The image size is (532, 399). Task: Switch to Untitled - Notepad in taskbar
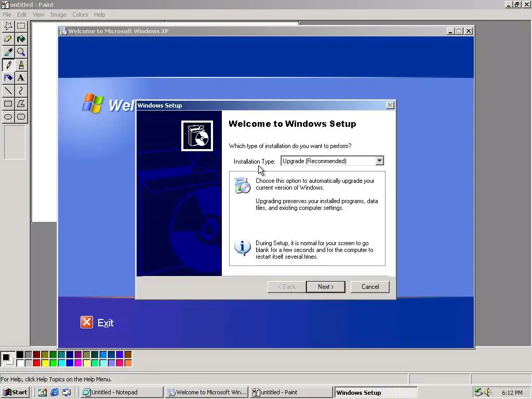[x=122, y=392]
